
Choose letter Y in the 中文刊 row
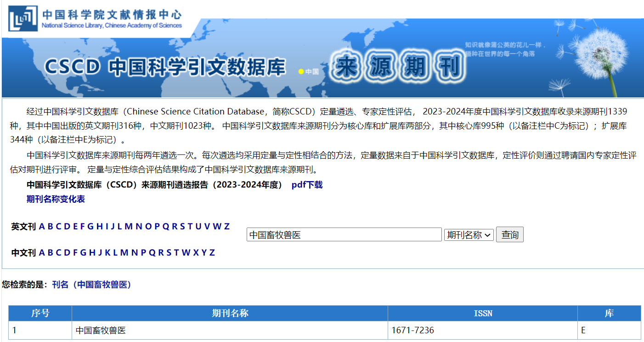click(x=204, y=253)
